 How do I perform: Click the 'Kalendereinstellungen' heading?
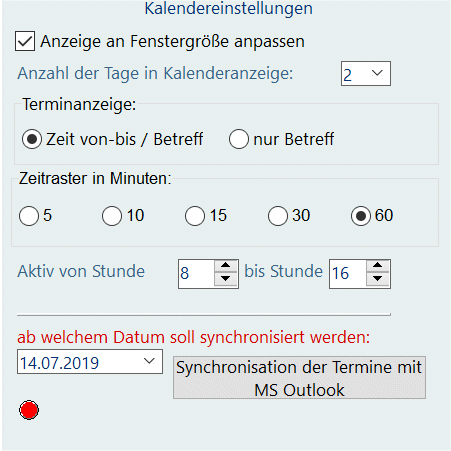coord(229,9)
